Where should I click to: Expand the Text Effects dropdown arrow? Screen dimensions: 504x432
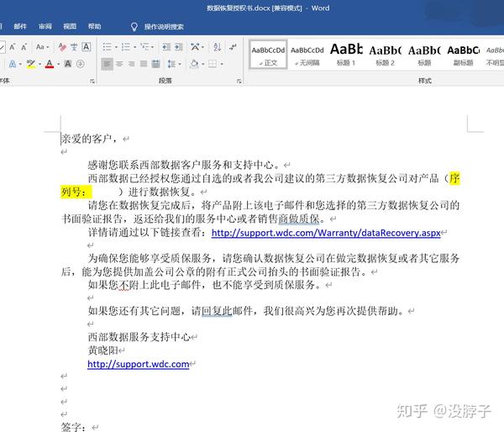[x=20, y=65]
